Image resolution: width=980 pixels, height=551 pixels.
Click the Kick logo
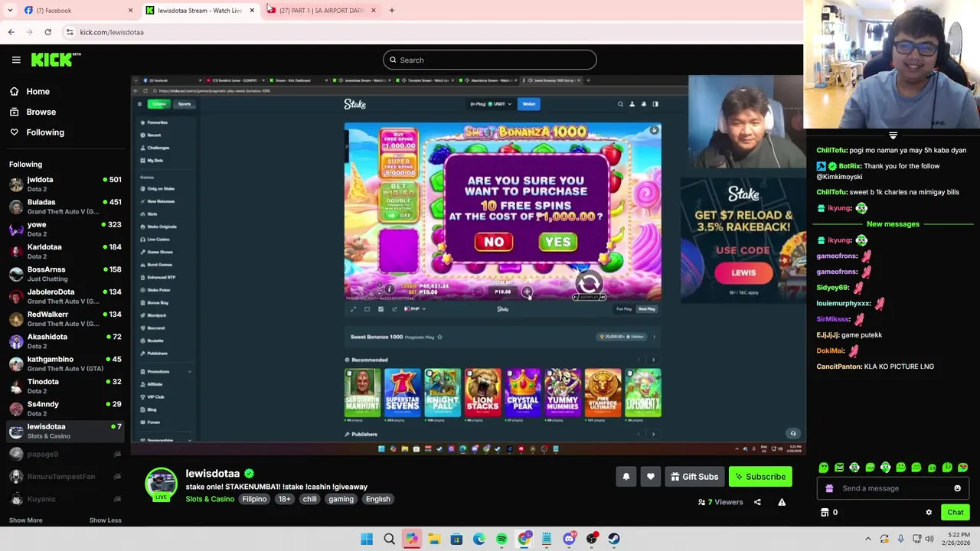tap(56, 60)
